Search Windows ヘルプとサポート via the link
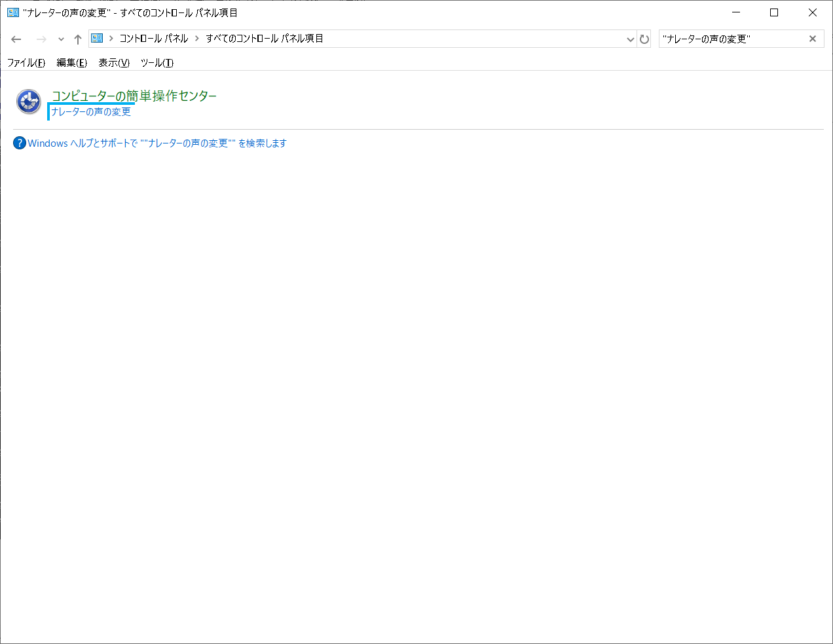The image size is (833, 644). coord(157,143)
